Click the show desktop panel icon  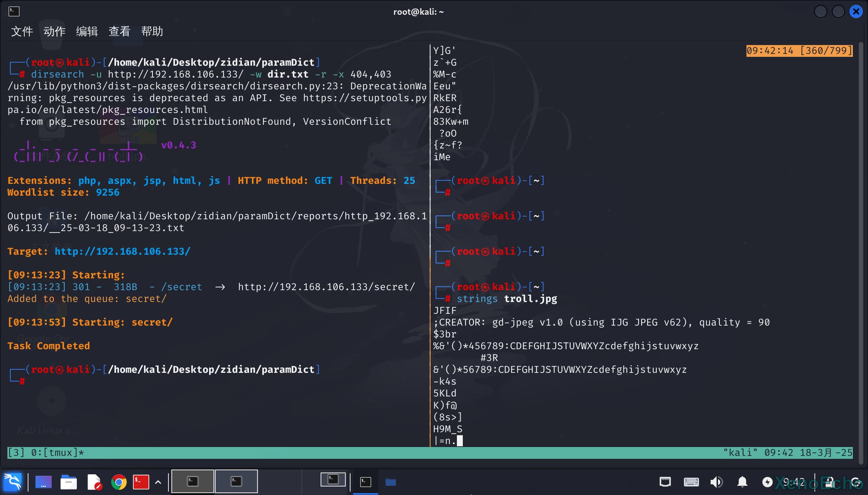click(x=43, y=482)
